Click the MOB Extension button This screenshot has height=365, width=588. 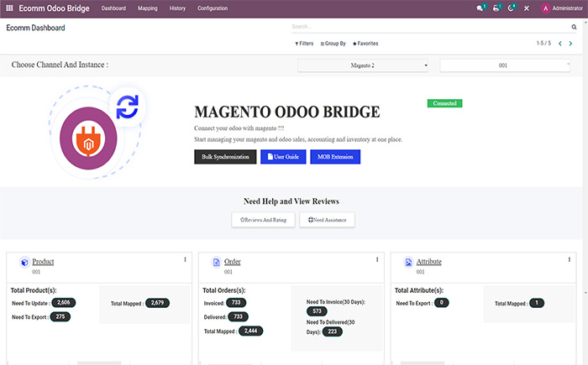[335, 157]
